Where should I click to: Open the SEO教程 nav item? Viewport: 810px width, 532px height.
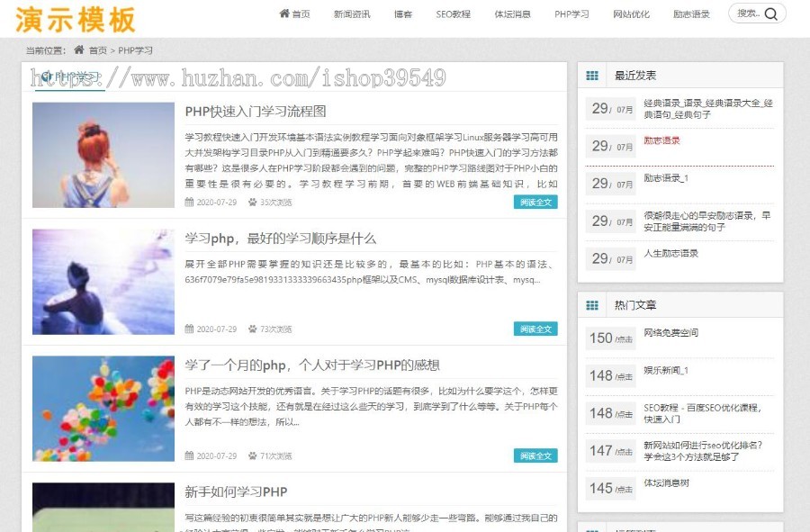[x=453, y=14]
